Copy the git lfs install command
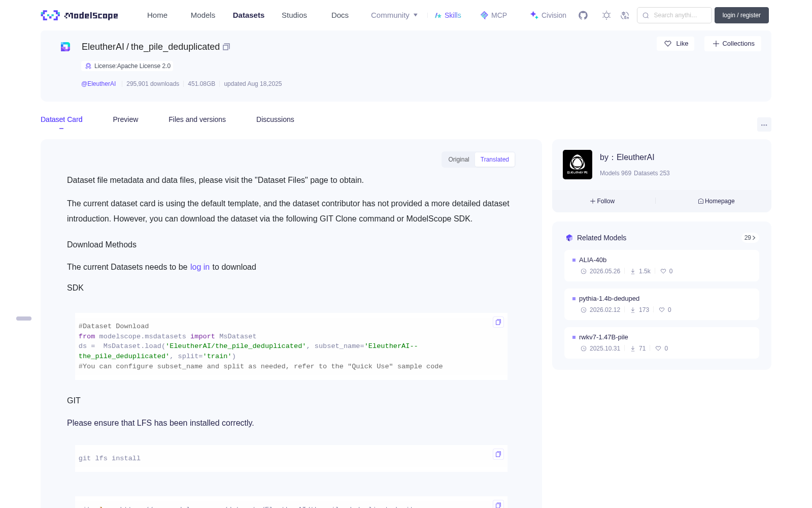Viewport: 812px width, 508px height. pos(498,454)
